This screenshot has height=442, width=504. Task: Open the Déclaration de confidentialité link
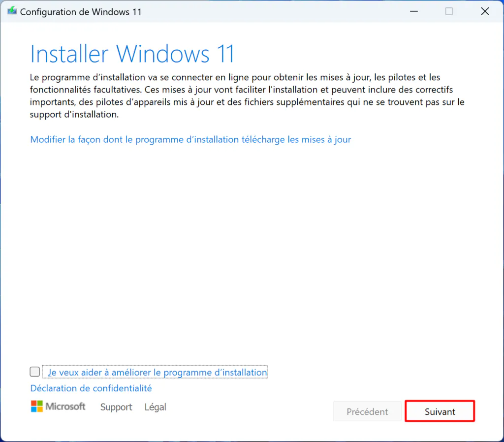coord(91,388)
